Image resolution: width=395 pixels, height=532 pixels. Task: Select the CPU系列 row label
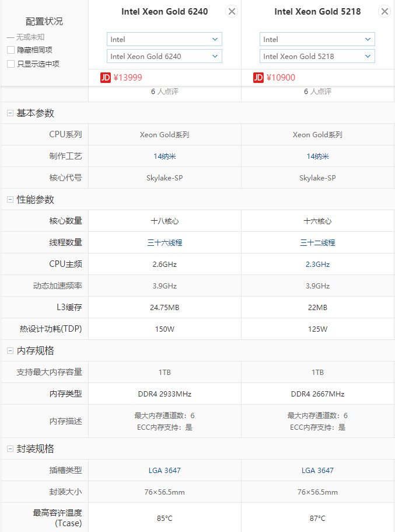coord(65,134)
